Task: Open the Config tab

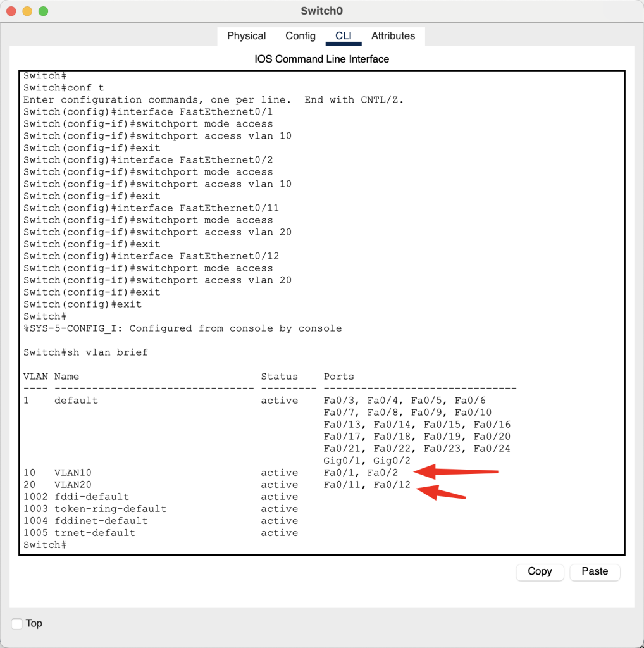Action: (300, 36)
